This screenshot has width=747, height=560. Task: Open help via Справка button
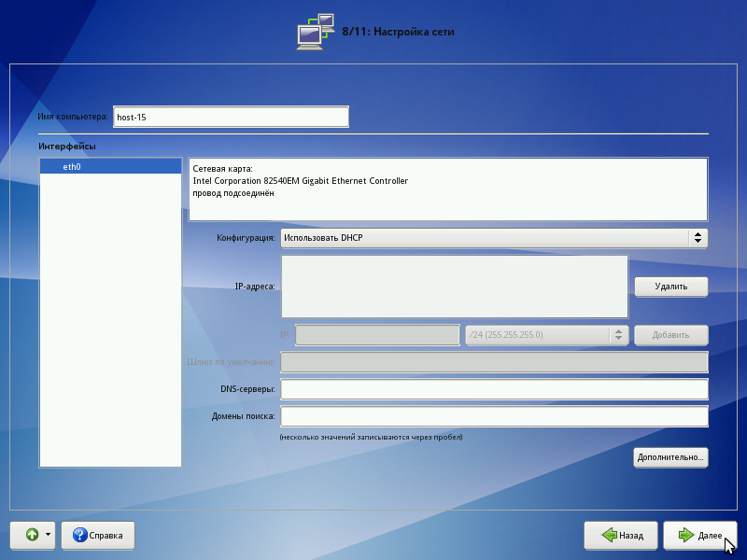(98, 535)
